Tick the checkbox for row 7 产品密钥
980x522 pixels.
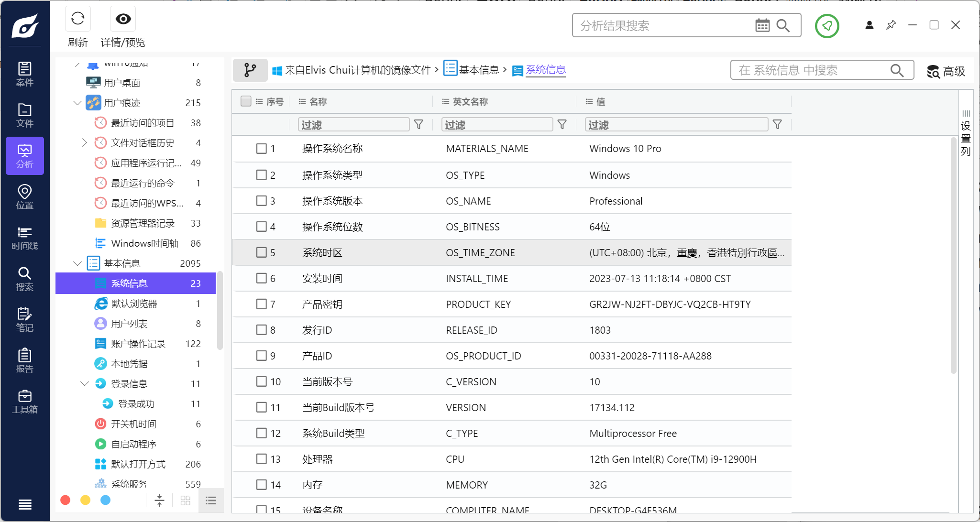tap(261, 304)
